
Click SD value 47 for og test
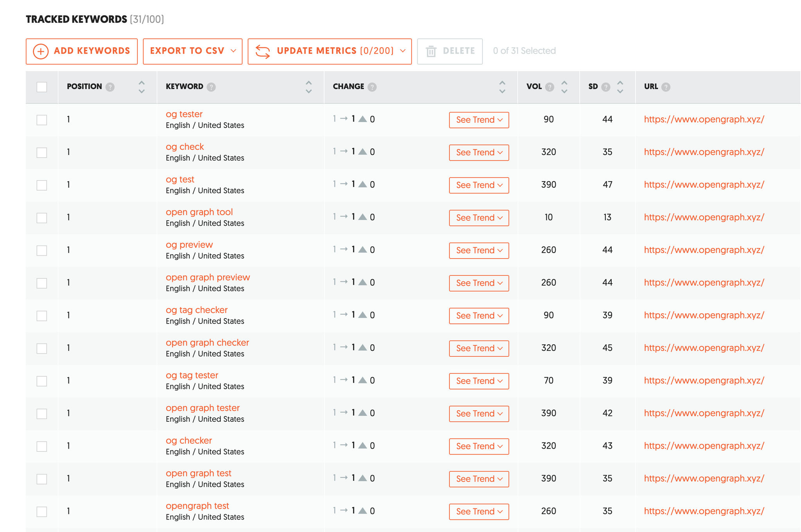[607, 185]
